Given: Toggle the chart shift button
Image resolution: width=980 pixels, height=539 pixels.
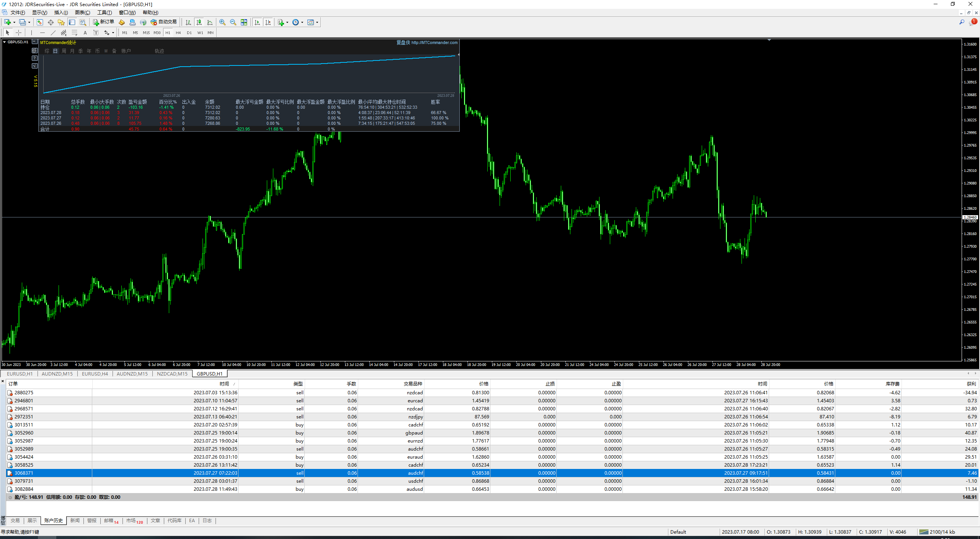Looking at the screenshot, I should [x=268, y=22].
